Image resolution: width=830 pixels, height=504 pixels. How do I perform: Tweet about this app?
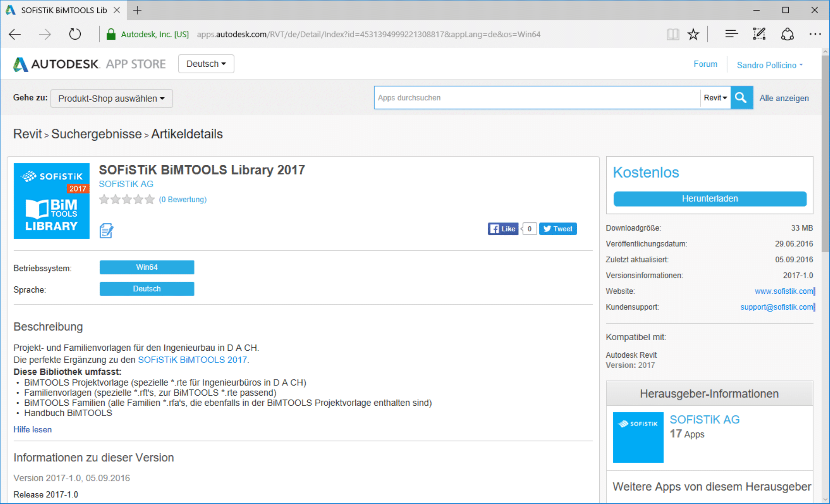tap(558, 229)
